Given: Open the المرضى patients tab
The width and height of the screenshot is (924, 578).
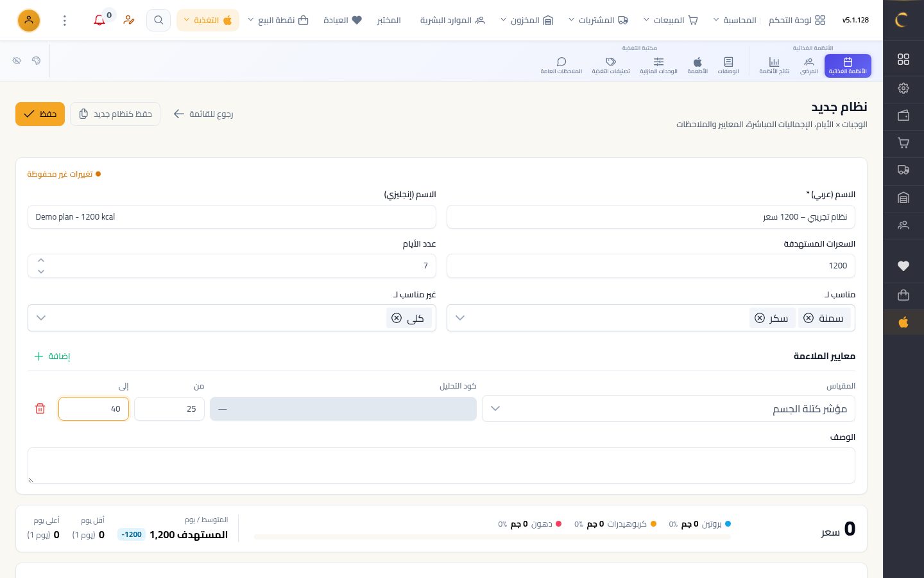Looking at the screenshot, I should (809, 66).
